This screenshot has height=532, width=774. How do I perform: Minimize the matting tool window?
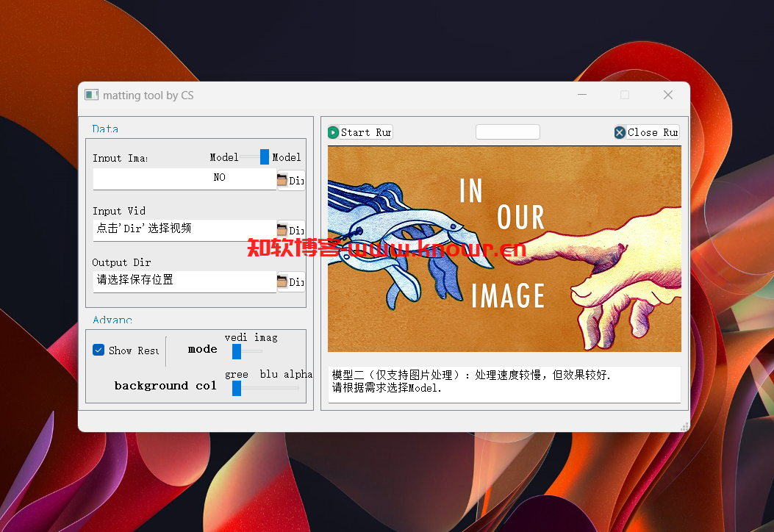pos(582,95)
